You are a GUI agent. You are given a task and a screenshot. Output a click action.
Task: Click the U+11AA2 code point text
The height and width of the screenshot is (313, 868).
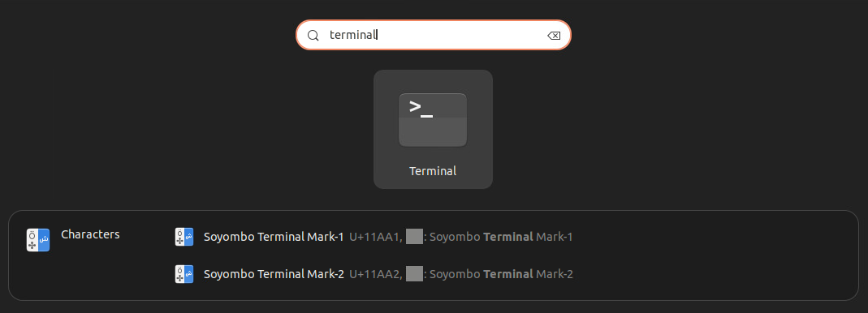point(375,274)
